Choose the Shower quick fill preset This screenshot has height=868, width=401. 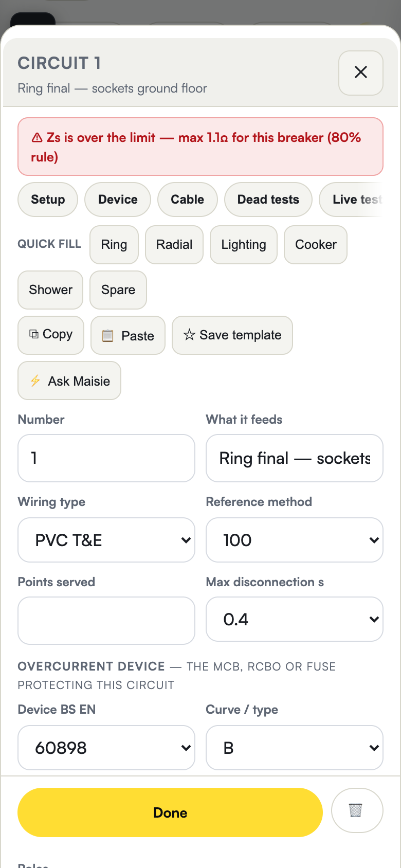(x=50, y=290)
